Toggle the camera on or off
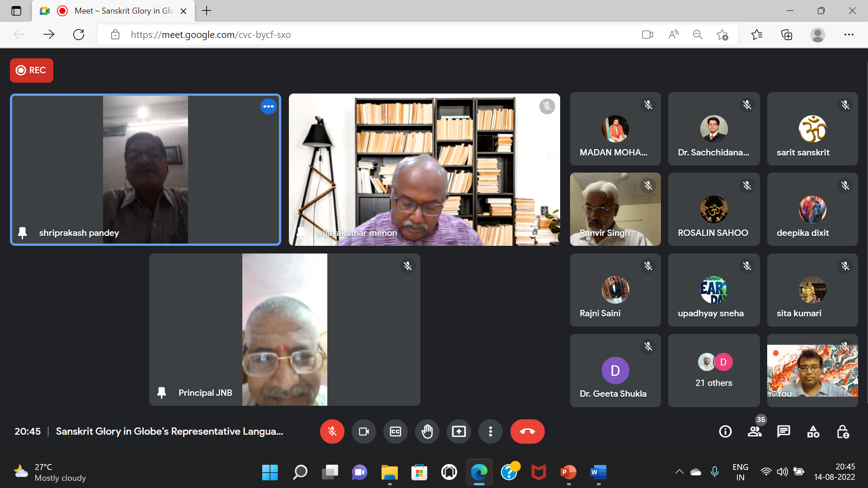Viewport: 868px width, 488px height. coord(363,432)
